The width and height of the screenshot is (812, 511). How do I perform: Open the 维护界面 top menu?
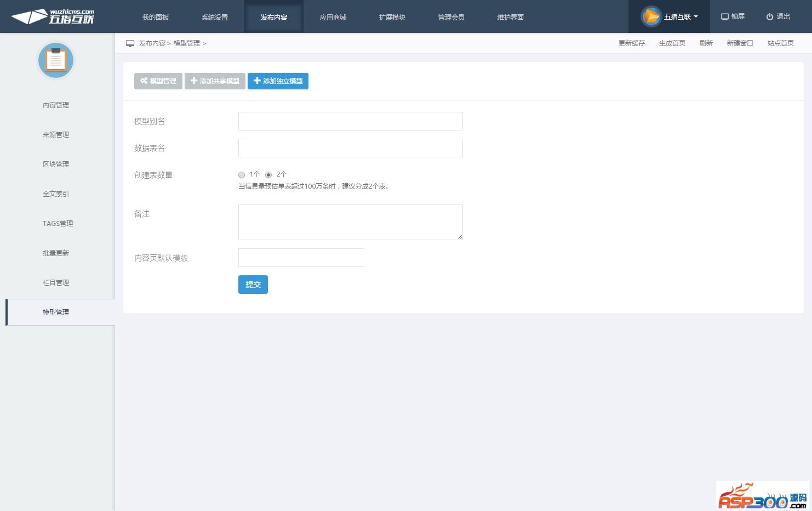[x=511, y=17]
